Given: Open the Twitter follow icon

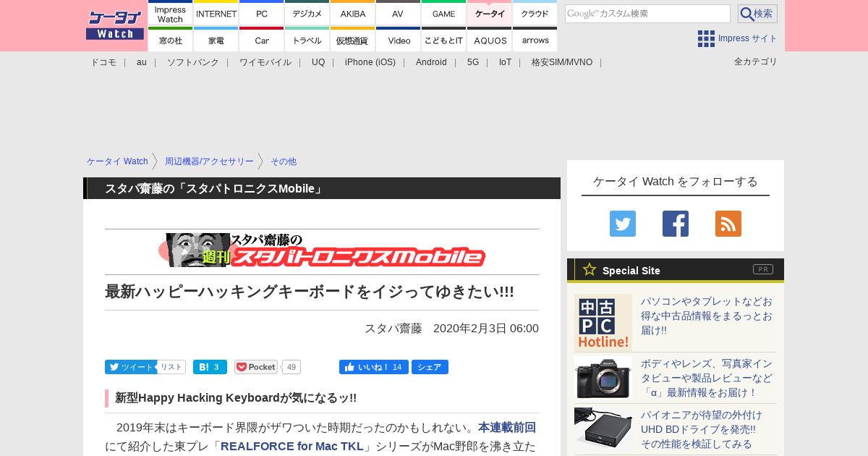Looking at the screenshot, I should [623, 224].
